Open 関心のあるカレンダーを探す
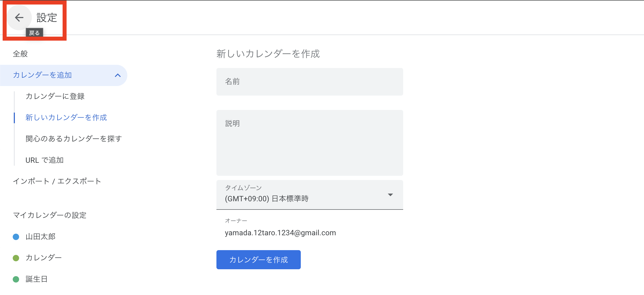Viewport: 644px width, 295px height. point(73,139)
